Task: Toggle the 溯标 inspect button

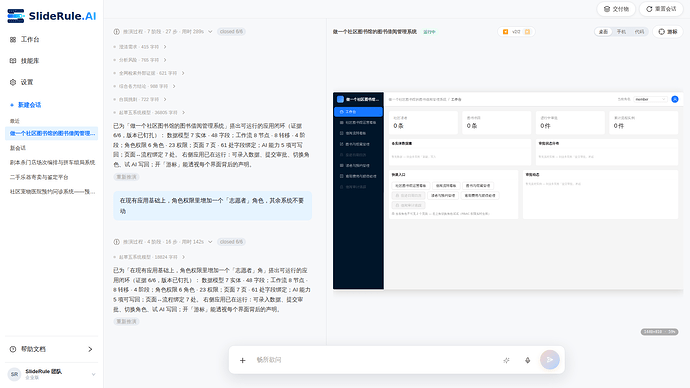Action: [x=668, y=32]
